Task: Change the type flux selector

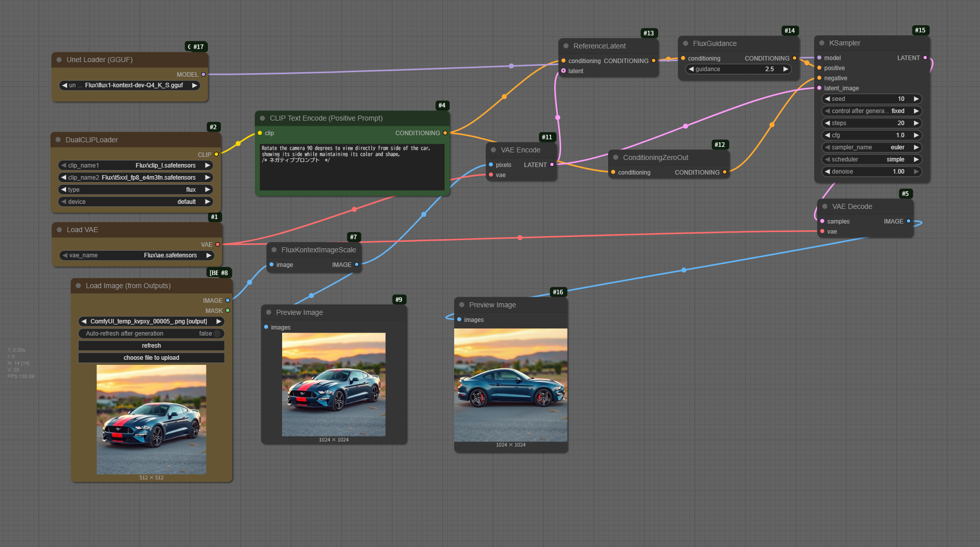Action: 136,190
